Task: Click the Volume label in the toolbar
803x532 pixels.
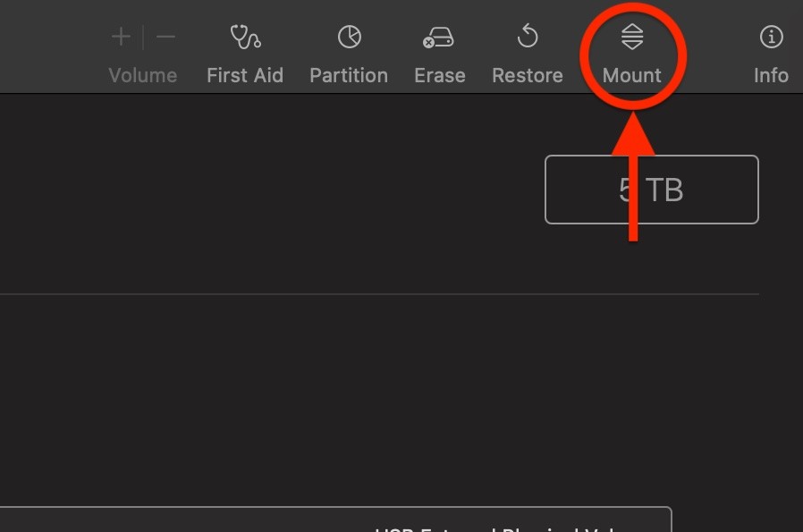Action: coord(143,76)
